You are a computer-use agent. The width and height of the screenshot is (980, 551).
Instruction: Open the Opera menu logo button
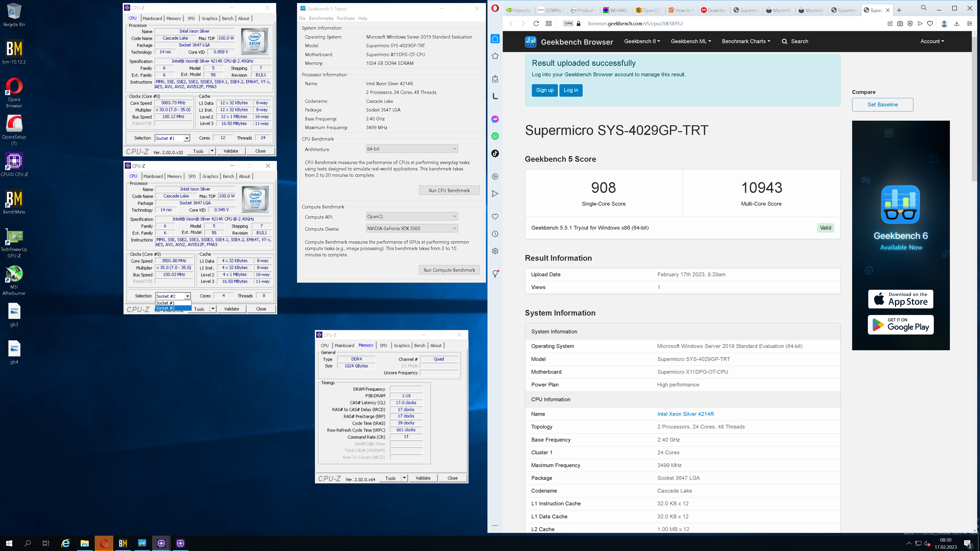(x=495, y=8)
